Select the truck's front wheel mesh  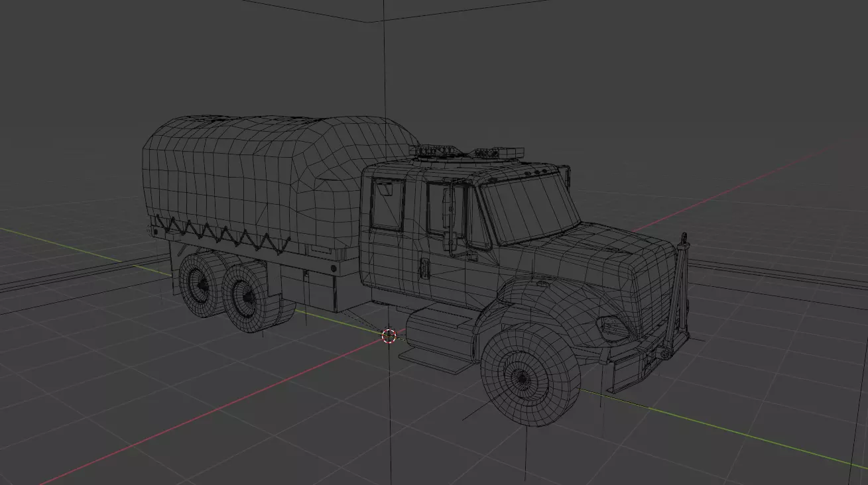coord(529,374)
